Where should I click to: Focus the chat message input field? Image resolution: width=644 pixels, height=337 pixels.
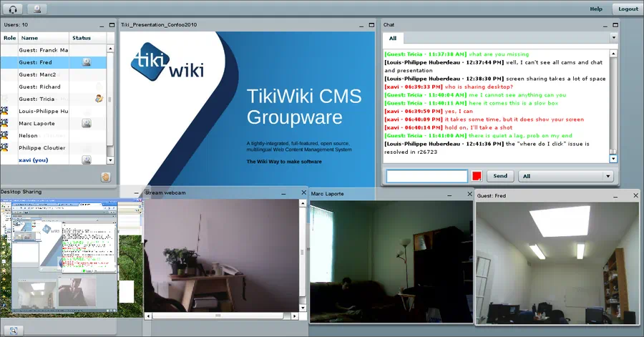[426, 176]
